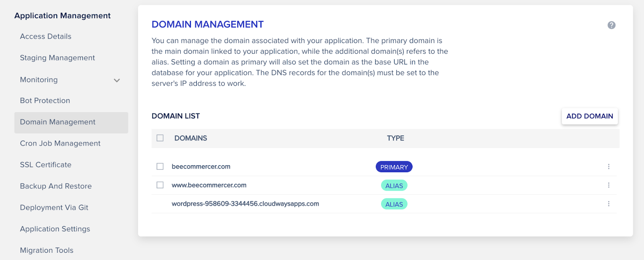Select Monitoring in the sidebar
644x260 pixels.
coord(39,80)
